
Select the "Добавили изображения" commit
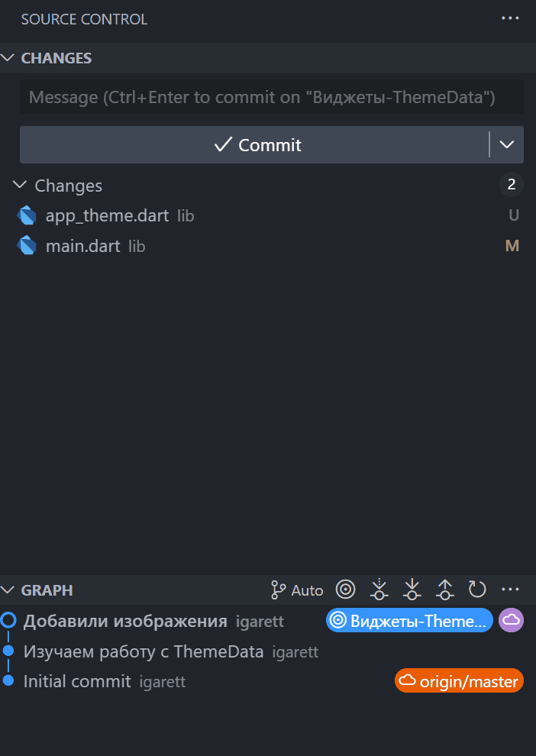click(x=125, y=621)
